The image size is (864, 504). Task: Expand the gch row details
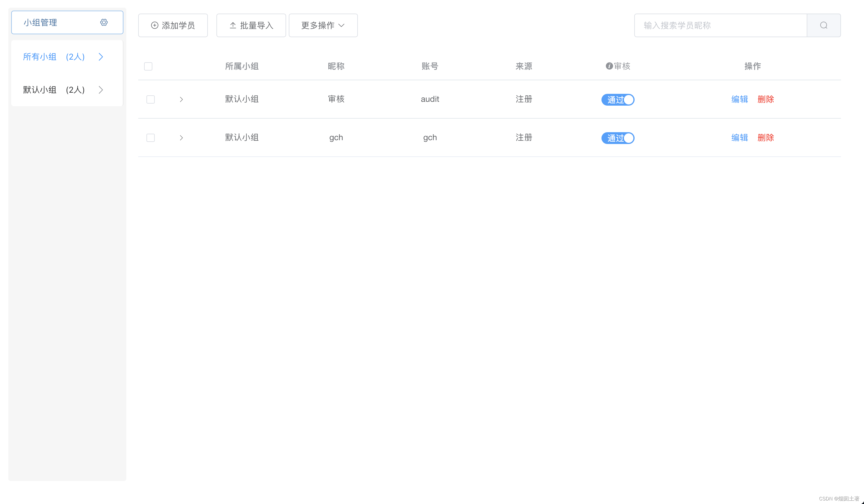[181, 138]
